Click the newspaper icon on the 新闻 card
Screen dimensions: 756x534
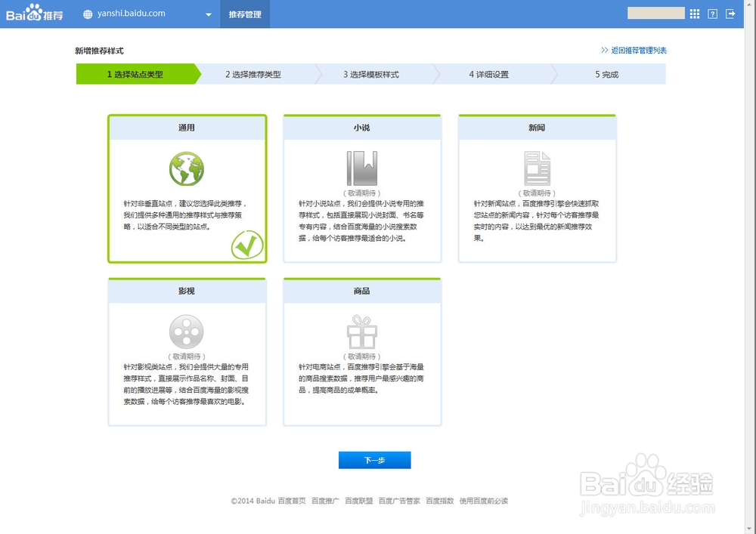[x=538, y=168]
